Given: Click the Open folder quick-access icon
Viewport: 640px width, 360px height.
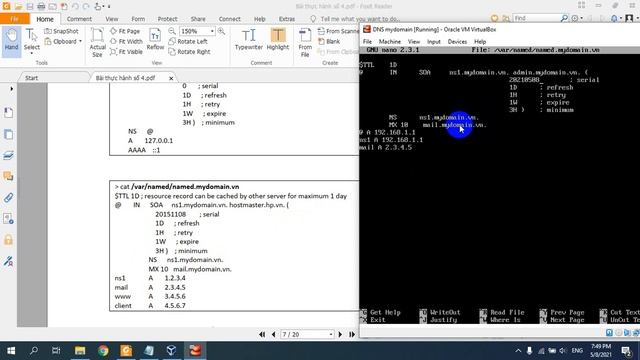Looking at the screenshot, I should 18,6.
